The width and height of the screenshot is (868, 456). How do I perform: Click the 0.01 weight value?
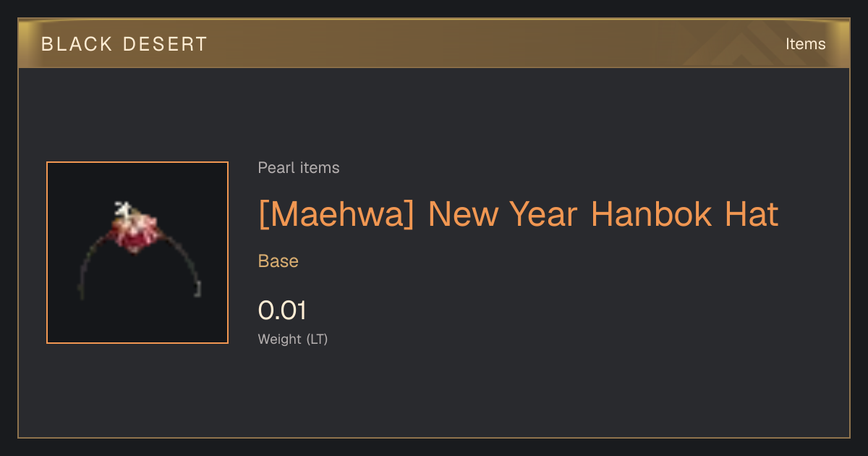(x=282, y=311)
